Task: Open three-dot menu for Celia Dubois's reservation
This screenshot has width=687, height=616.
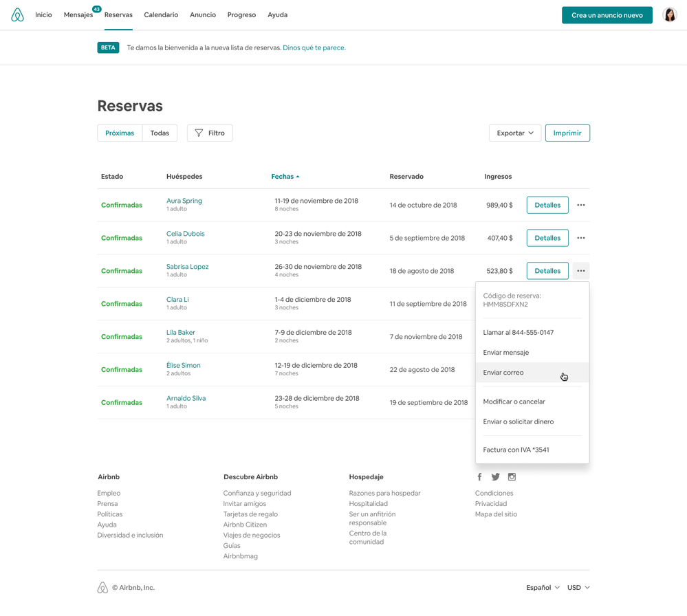Action: 581,238
